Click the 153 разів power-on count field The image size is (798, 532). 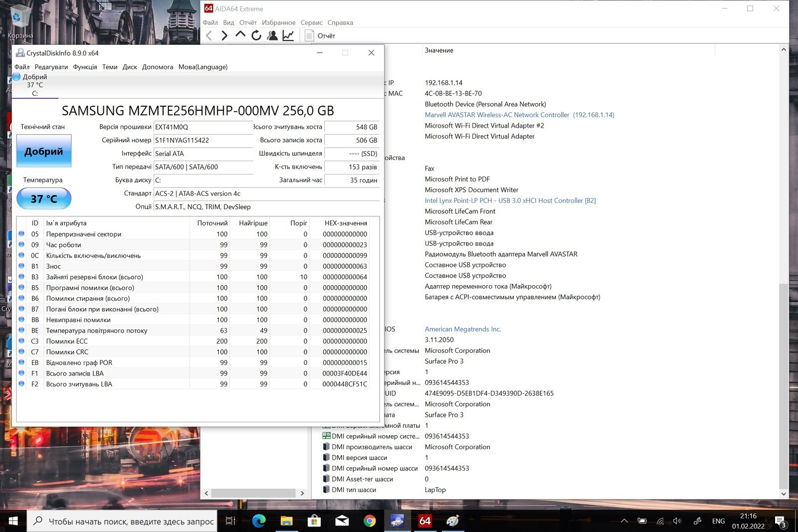(352, 167)
